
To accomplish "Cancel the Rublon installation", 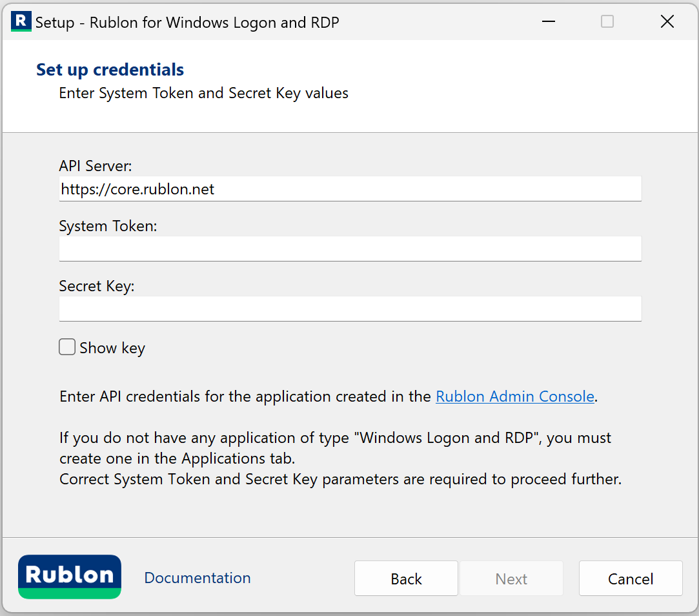I will pyautogui.click(x=631, y=579).
